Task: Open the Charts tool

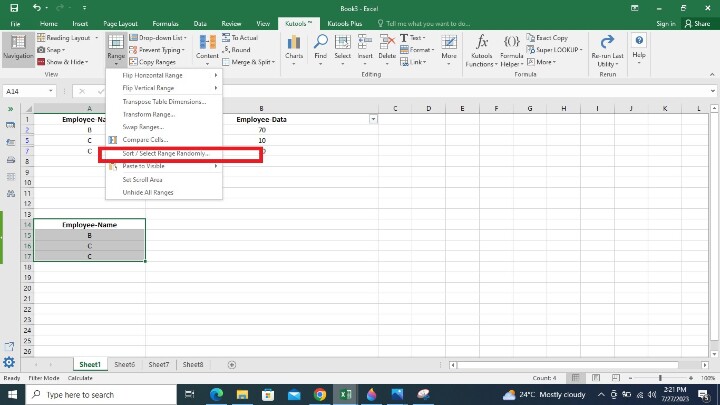Action: [294, 50]
